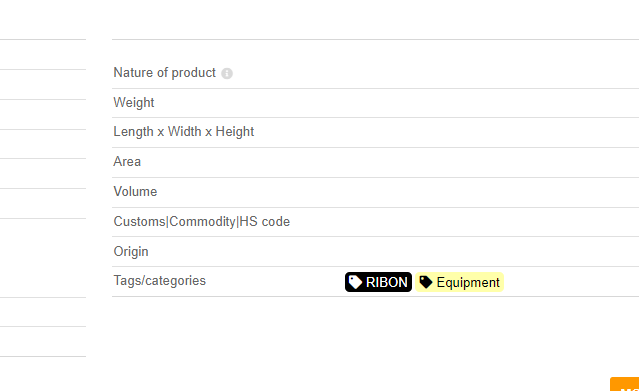Click the blank value area of Customs|Commodity|HS code
This screenshot has width=639, height=391.
pyautogui.click(x=491, y=222)
